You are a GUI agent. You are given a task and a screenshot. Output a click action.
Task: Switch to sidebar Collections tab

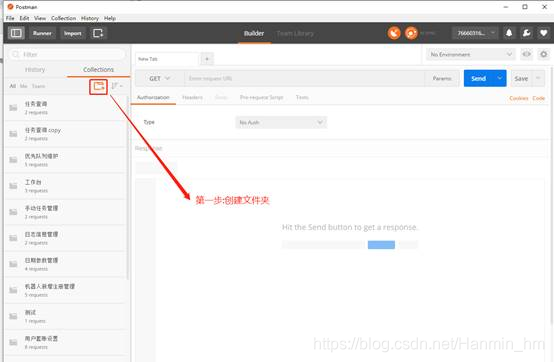[x=99, y=70]
